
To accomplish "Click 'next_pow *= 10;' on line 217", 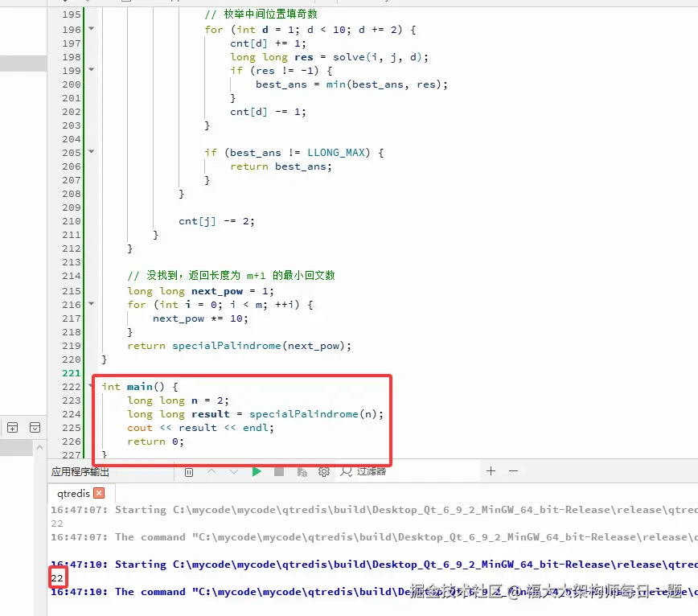I will point(200,318).
